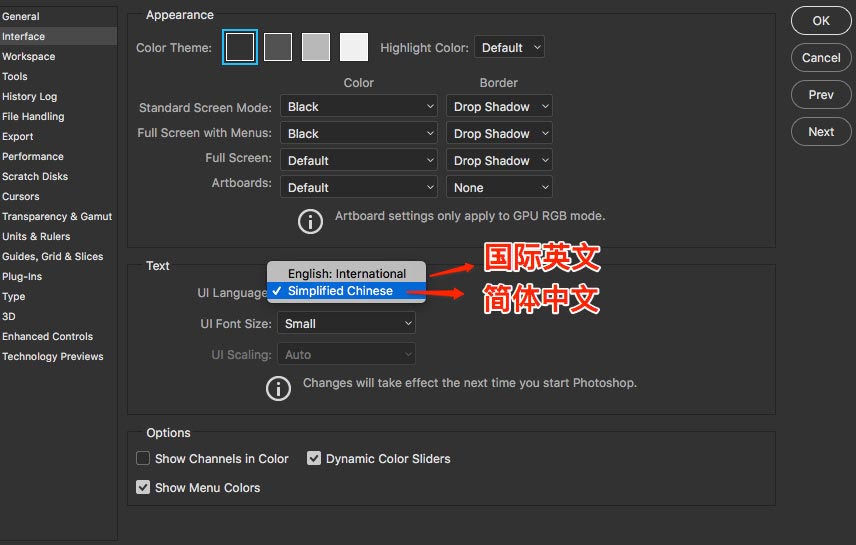Enable Show Channels in Color
Screen dimensions: 856x545
point(143,459)
